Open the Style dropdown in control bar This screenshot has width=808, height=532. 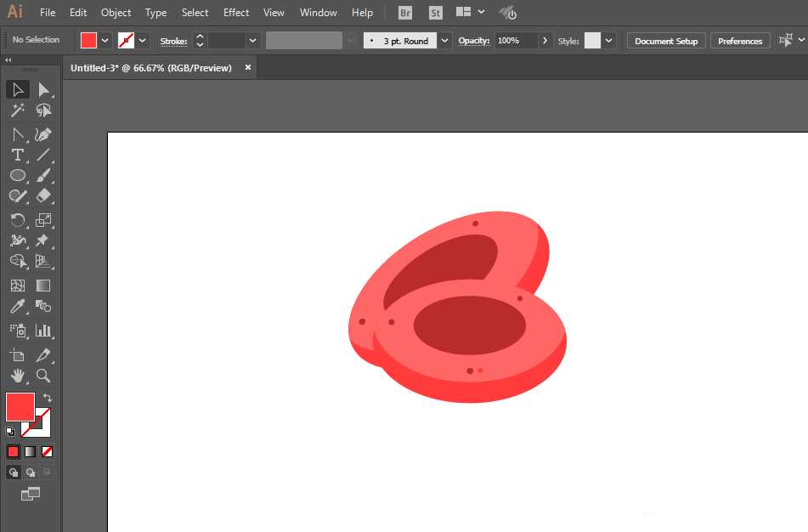coord(608,40)
